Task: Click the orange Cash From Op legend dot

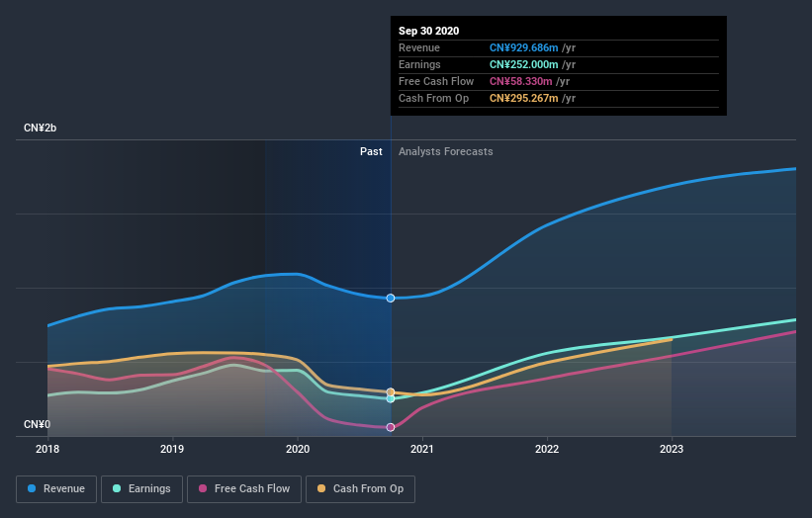Action: (x=321, y=488)
